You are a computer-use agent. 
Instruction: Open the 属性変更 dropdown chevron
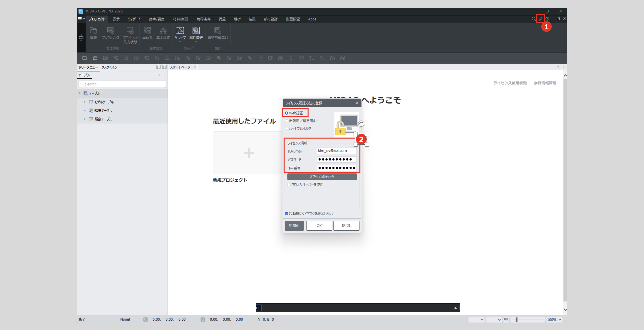pyautogui.click(x=196, y=42)
